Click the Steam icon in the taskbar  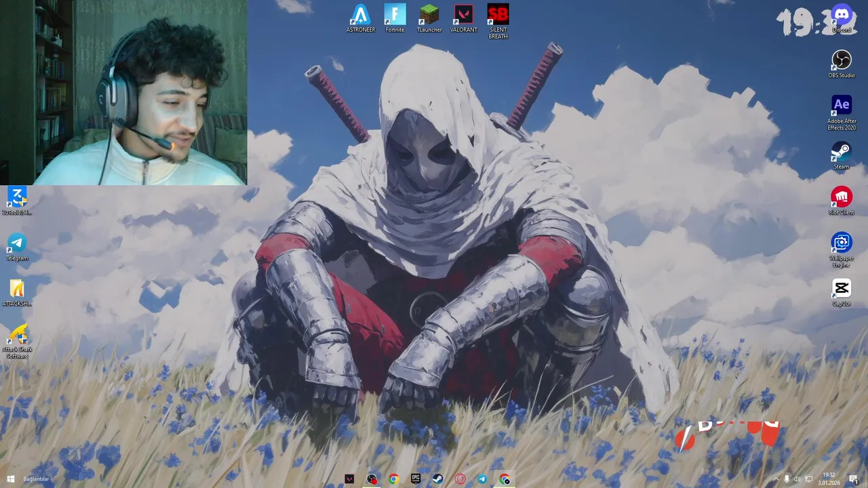[x=438, y=479]
